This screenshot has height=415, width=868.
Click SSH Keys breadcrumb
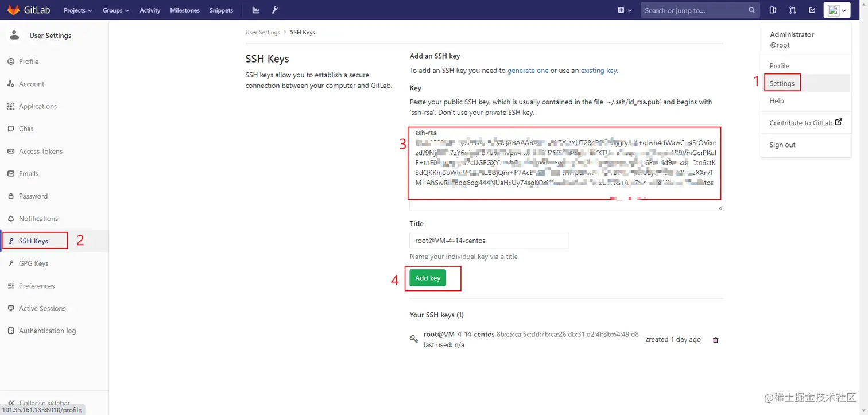click(303, 33)
